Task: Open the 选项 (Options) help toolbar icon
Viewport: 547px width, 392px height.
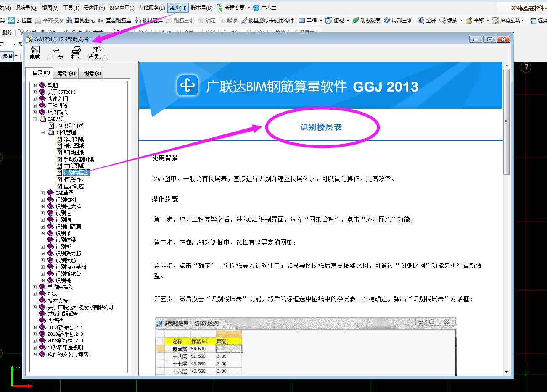Action: [x=97, y=50]
